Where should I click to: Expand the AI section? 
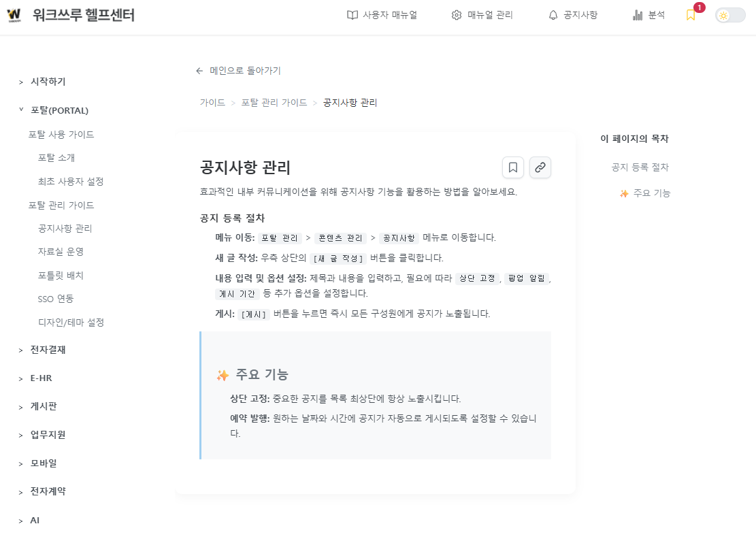(34, 519)
